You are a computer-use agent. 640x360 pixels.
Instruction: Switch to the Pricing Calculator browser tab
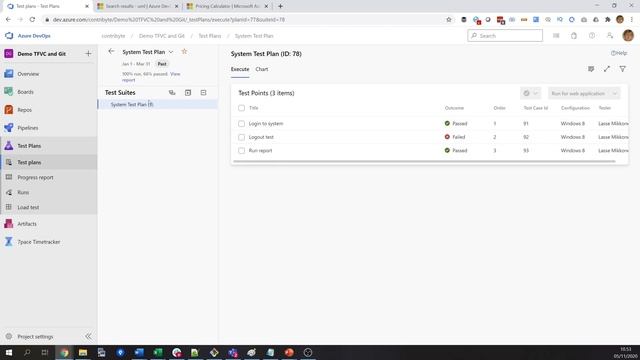228,6
